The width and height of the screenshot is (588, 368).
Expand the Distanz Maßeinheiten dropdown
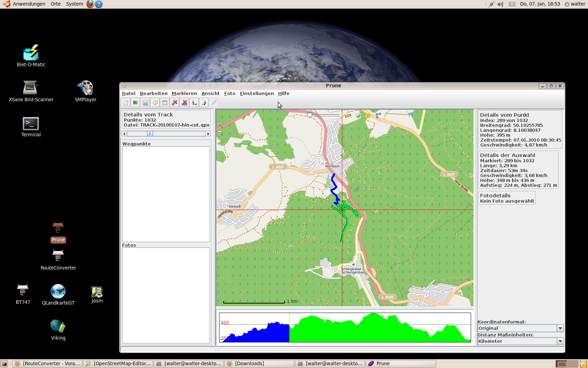(560, 341)
